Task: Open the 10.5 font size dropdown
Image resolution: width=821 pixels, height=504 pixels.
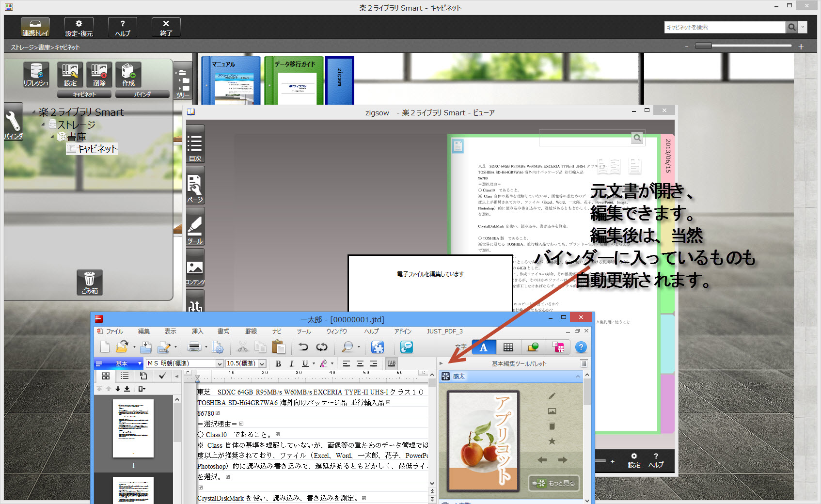Action: pyautogui.click(x=262, y=363)
